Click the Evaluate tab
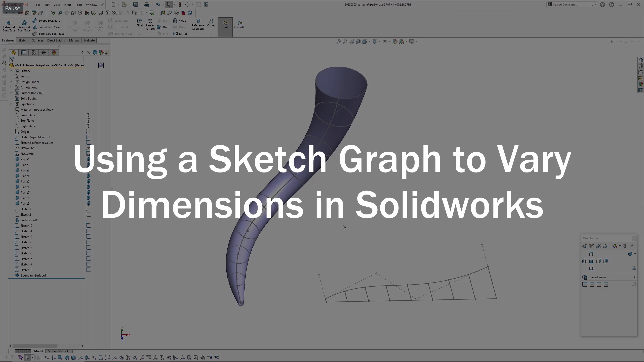Viewport: 644px width, 362px height. click(89, 40)
